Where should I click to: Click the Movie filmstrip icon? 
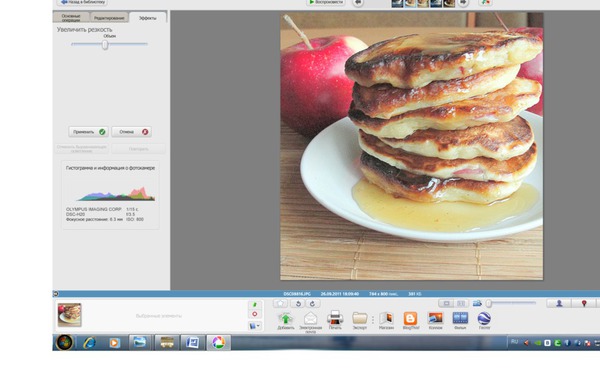pos(460,318)
